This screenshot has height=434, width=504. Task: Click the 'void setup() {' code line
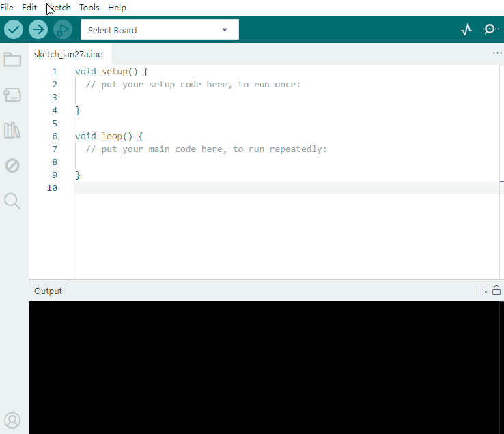[111, 72]
